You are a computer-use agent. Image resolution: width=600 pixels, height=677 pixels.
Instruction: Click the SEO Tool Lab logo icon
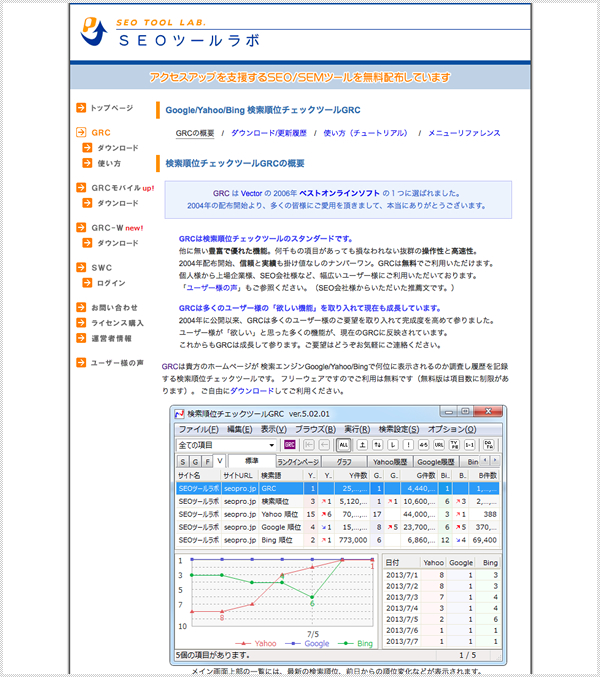94,31
